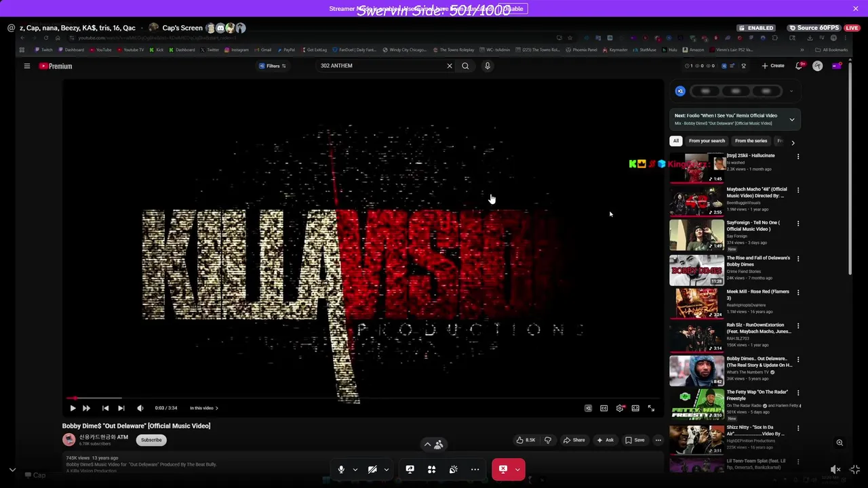Viewport: 868px width, 488px height.
Task: Create a new upload via Create
Action: click(773, 66)
